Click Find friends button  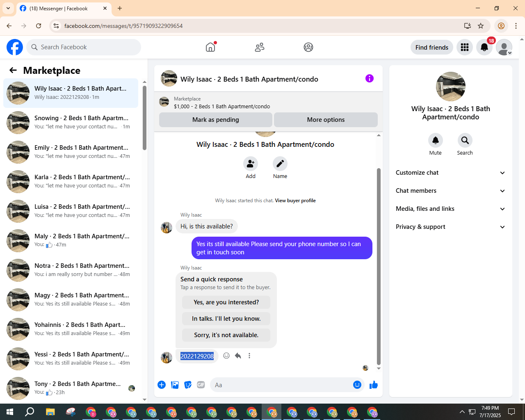pyautogui.click(x=432, y=47)
